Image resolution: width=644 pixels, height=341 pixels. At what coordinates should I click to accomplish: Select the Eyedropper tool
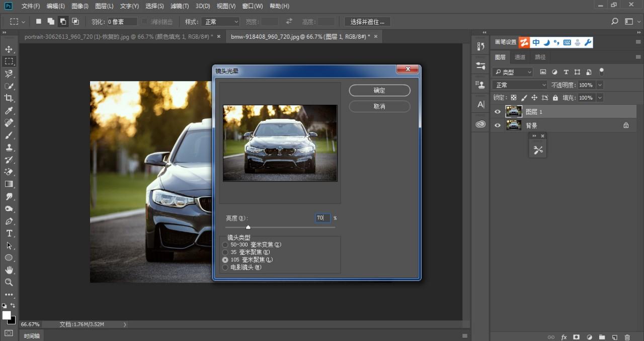pos(9,111)
